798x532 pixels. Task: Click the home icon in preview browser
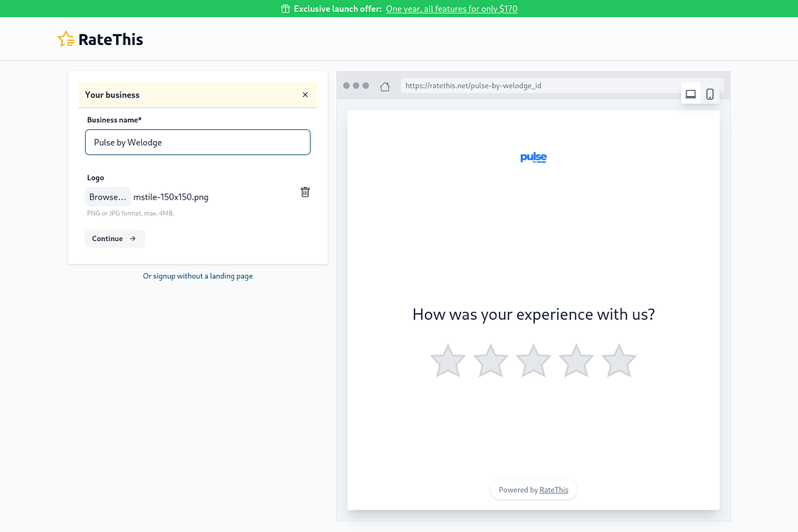385,86
